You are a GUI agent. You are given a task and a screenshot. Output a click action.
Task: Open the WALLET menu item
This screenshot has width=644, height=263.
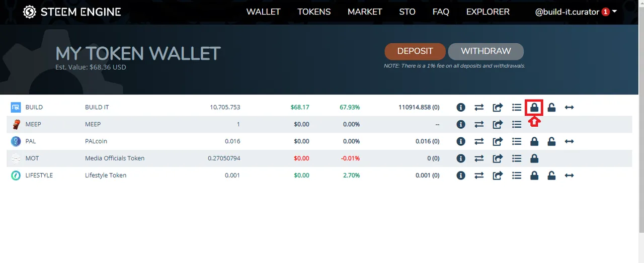[x=263, y=12]
